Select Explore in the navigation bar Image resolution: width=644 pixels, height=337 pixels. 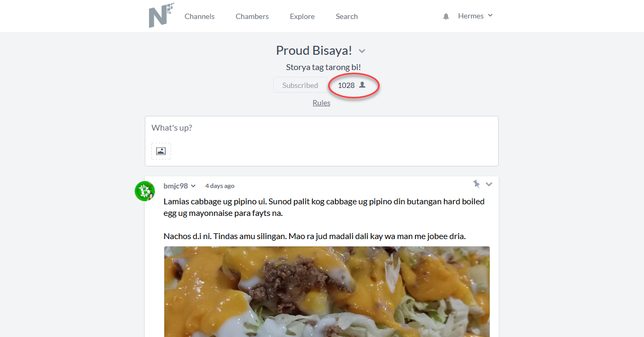(302, 16)
